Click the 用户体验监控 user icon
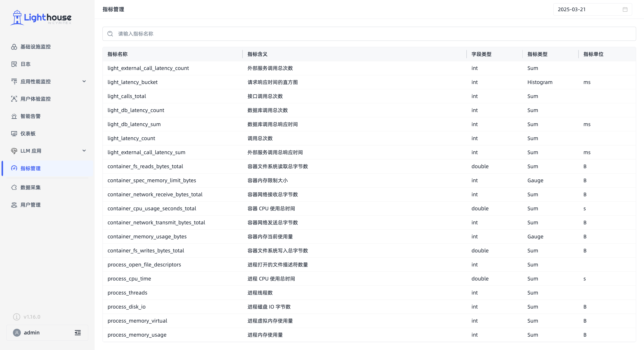 pos(14,99)
